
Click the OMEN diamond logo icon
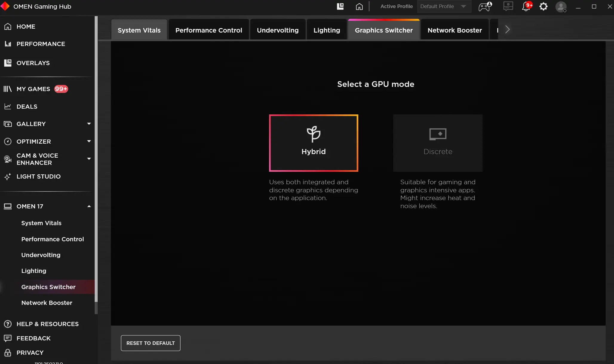click(x=5, y=6)
